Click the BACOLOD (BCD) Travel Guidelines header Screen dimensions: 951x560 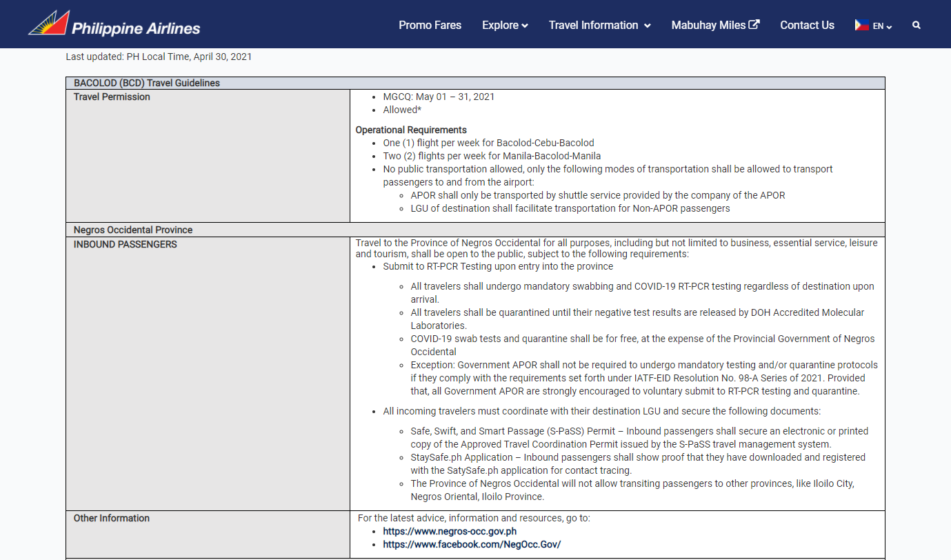(475, 83)
